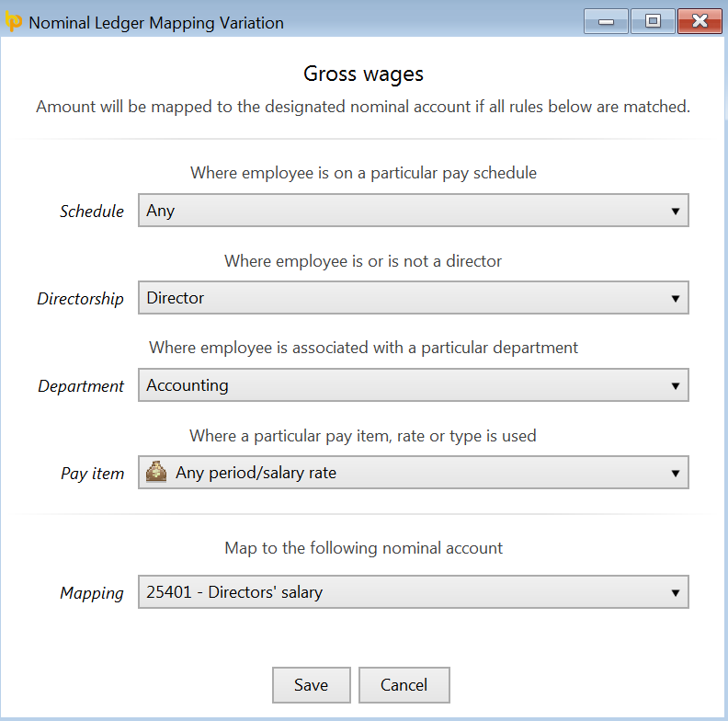Image resolution: width=728 pixels, height=721 pixels.
Task: Click the Pay item field label
Action: pos(93,474)
